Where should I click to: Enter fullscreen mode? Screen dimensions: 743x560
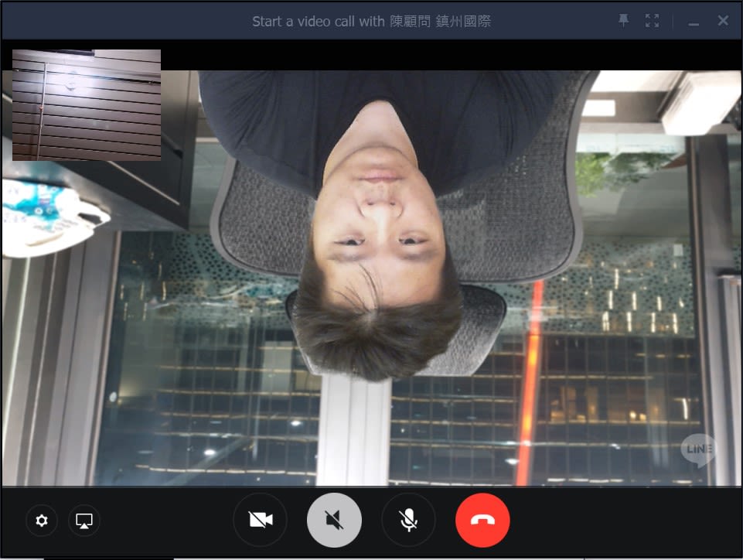pyautogui.click(x=651, y=21)
